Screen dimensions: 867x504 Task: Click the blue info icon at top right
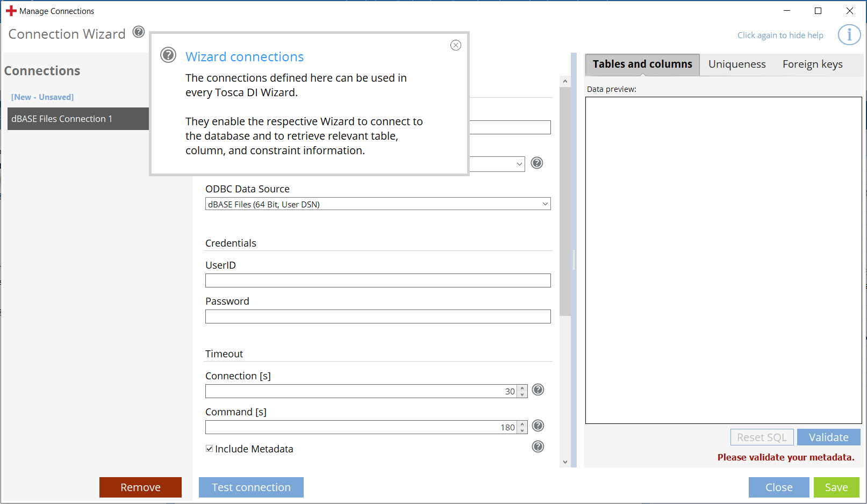pos(849,35)
